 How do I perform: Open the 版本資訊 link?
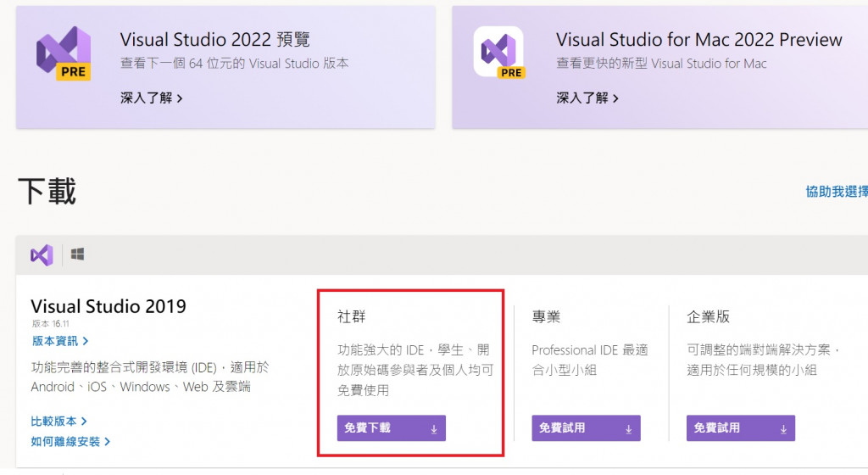click(x=60, y=341)
